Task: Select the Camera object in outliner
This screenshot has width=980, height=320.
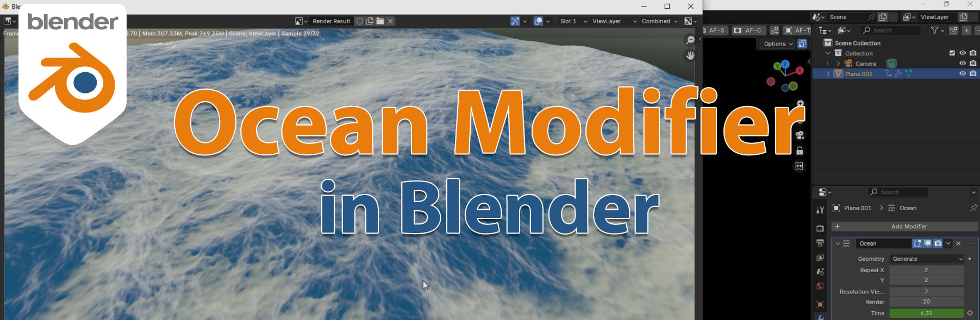Action: tap(865, 64)
